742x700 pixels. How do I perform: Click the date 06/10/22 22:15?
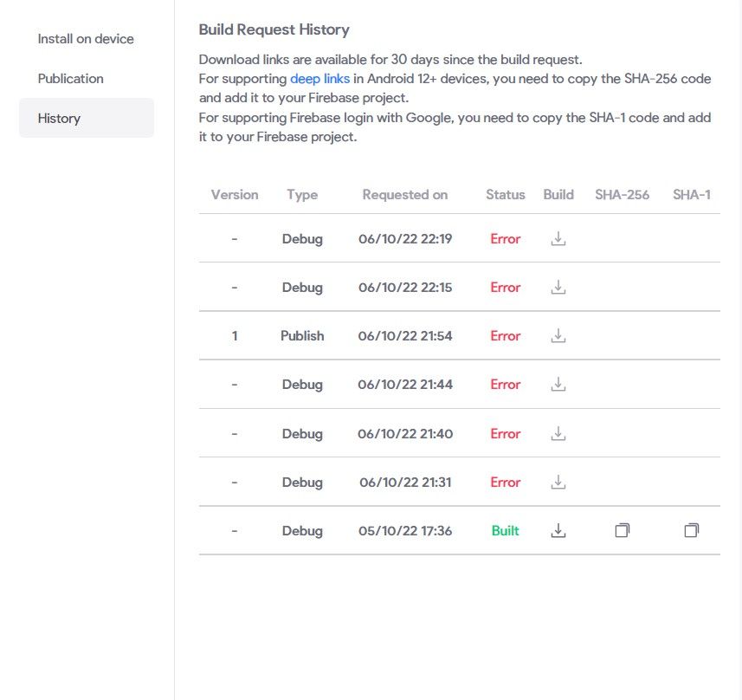point(405,287)
